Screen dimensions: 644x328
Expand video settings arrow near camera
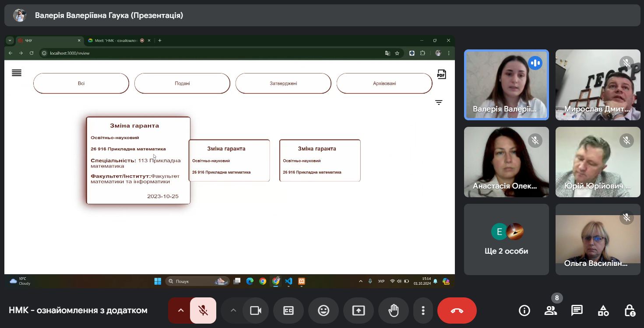click(x=233, y=311)
